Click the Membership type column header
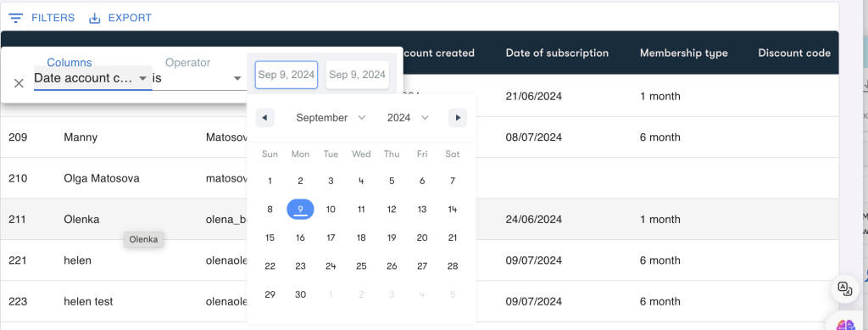Image resolution: width=868 pixels, height=330 pixels. click(684, 53)
